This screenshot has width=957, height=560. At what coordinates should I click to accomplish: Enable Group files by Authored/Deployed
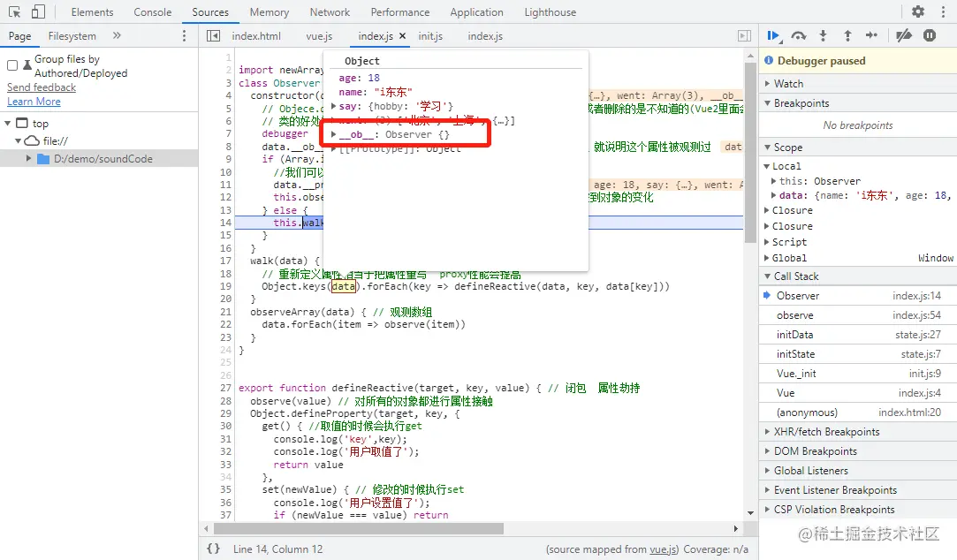(x=12, y=64)
